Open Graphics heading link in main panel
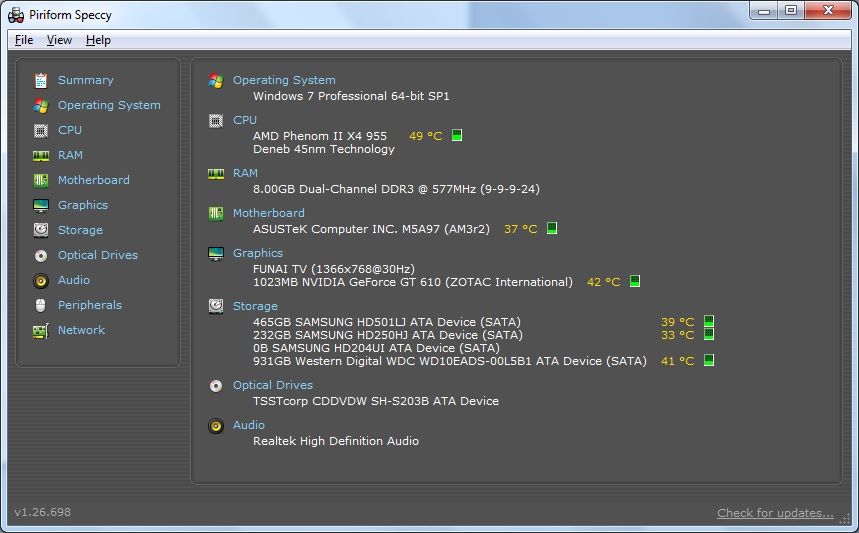Image resolution: width=859 pixels, height=533 pixels. tap(258, 253)
